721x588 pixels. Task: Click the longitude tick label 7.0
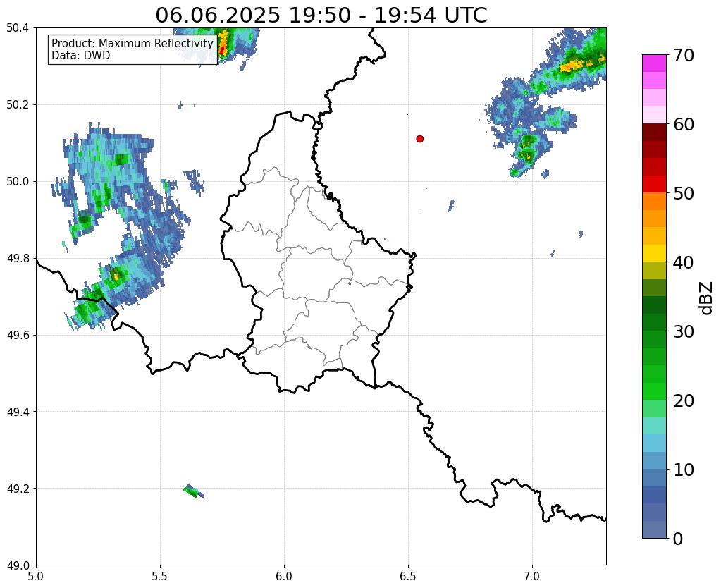click(532, 576)
